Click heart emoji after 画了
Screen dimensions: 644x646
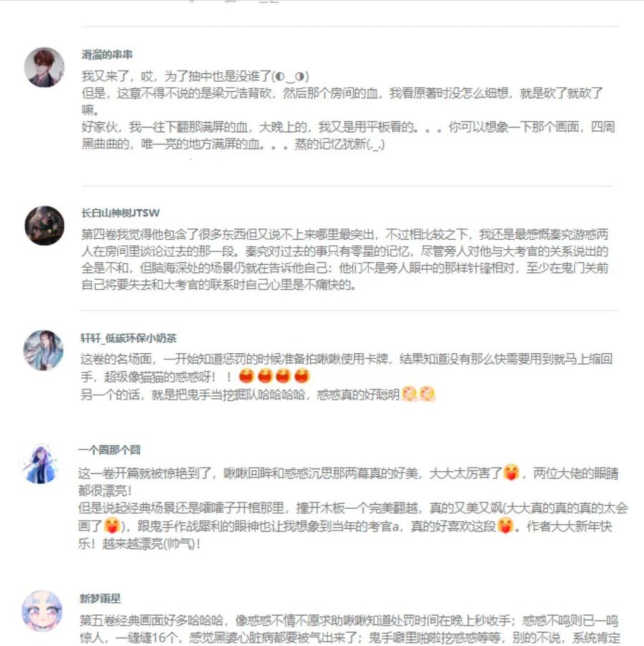click(112, 526)
